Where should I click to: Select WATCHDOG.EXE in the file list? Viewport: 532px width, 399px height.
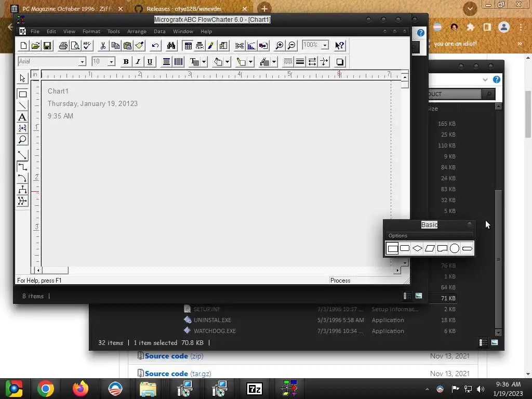click(215, 331)
